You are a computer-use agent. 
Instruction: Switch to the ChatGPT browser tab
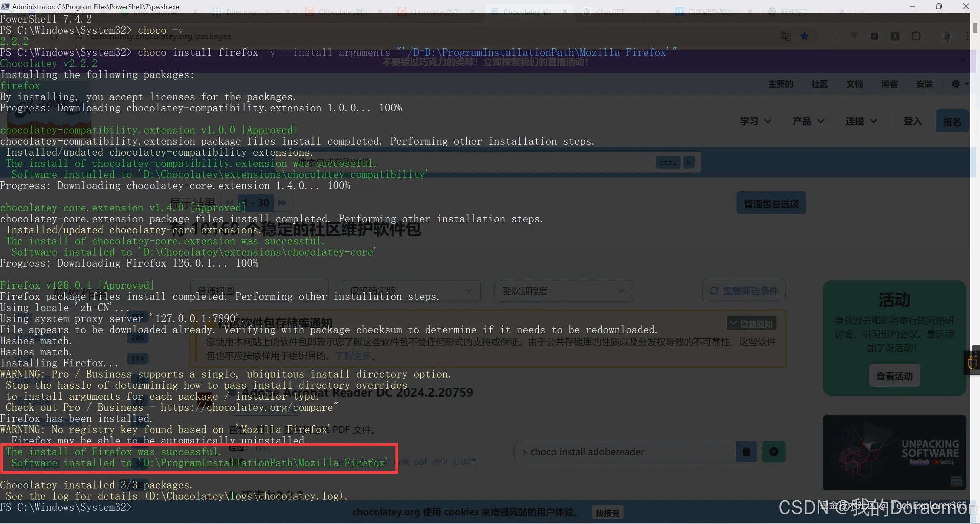[x=609, y=12]
